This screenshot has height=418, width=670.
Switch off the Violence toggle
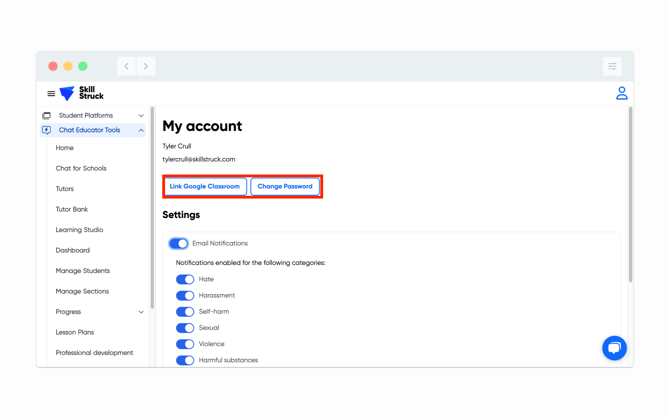click(185, 344)
